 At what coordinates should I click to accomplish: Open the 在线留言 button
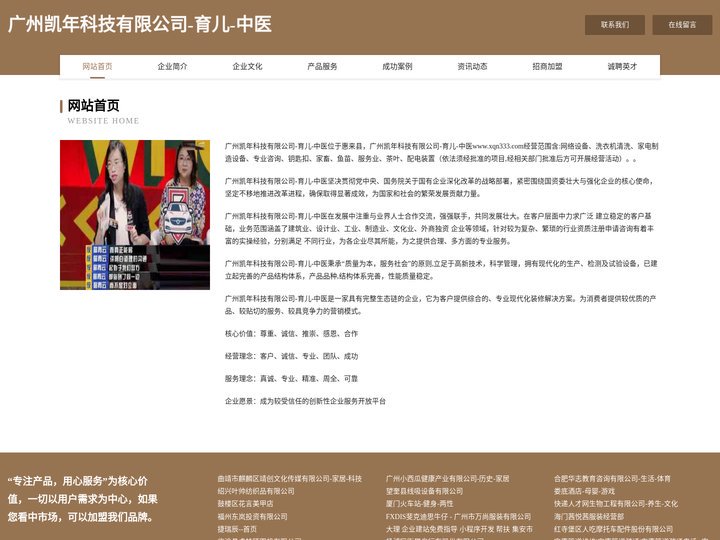[682, 25]
